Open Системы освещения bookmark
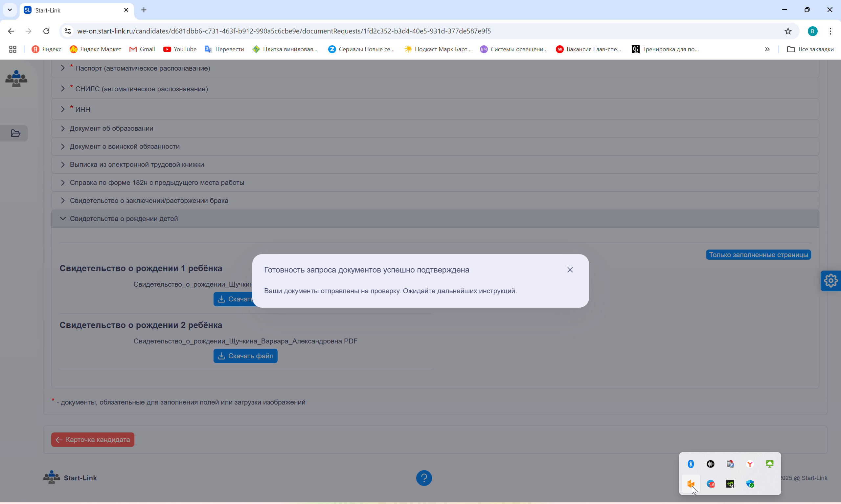 [514, 49]
